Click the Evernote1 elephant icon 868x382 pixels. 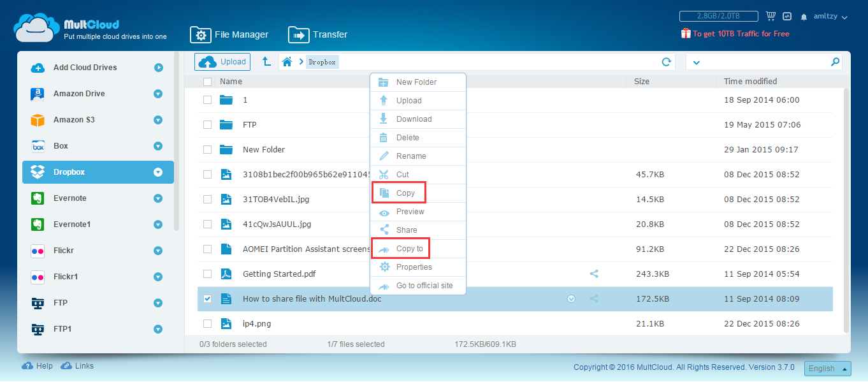tap(38, 224)
